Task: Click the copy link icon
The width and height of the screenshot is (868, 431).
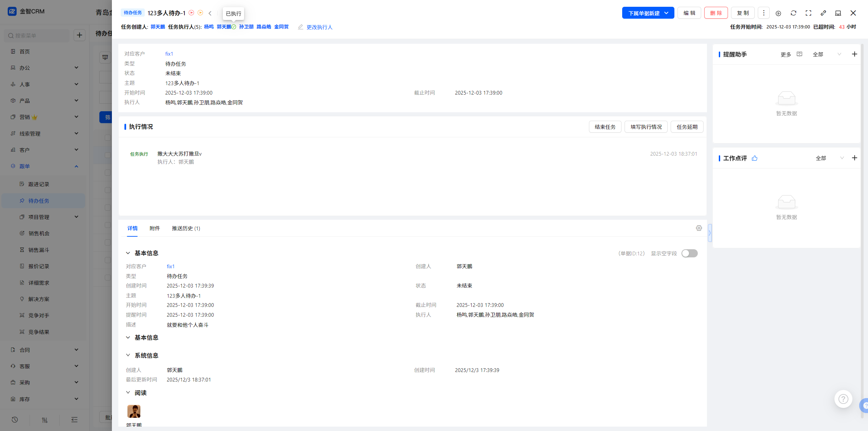Action: pos(823,13)
